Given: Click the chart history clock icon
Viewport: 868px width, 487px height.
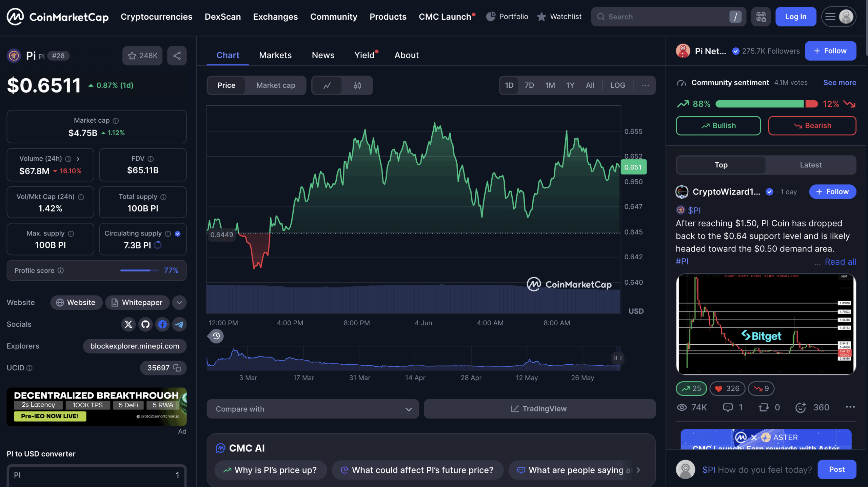Looking at the screenshot, I should coord(216,336).
